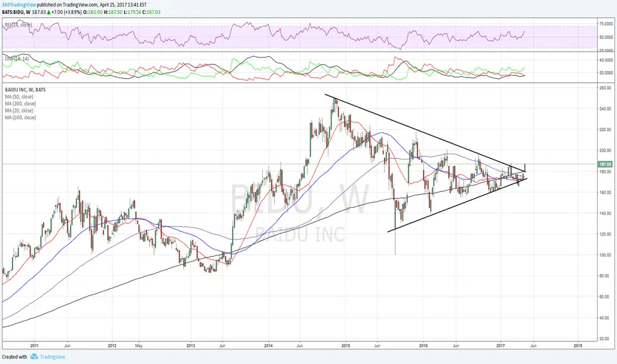Open the TradingView link in the footer
This screenshot has height=364, width=617.
[52, 357]
